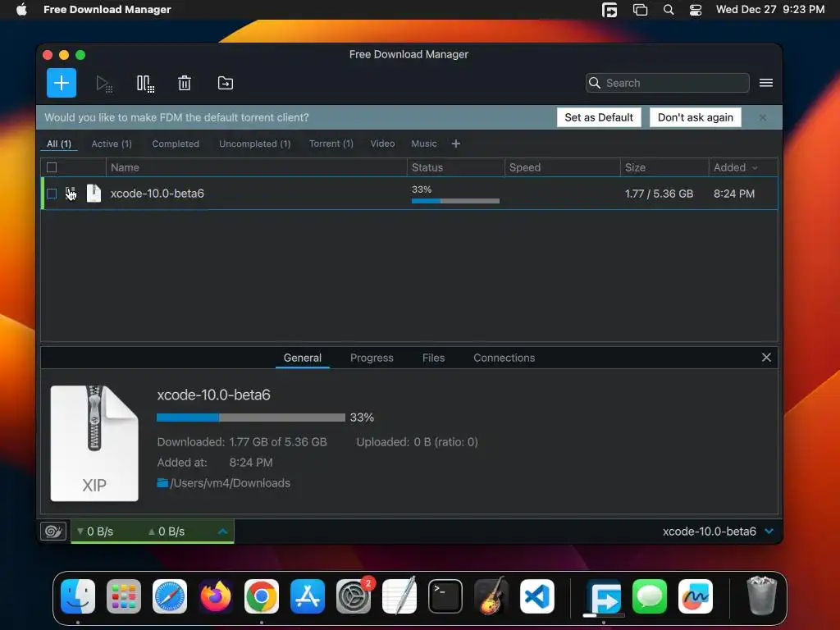
Task: Expand the speed panel chevron
Action: tap(223, 531)
